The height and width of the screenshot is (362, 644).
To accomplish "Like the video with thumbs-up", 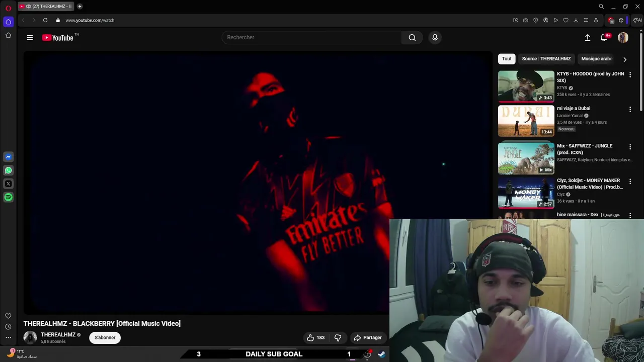I will point(316,337).
